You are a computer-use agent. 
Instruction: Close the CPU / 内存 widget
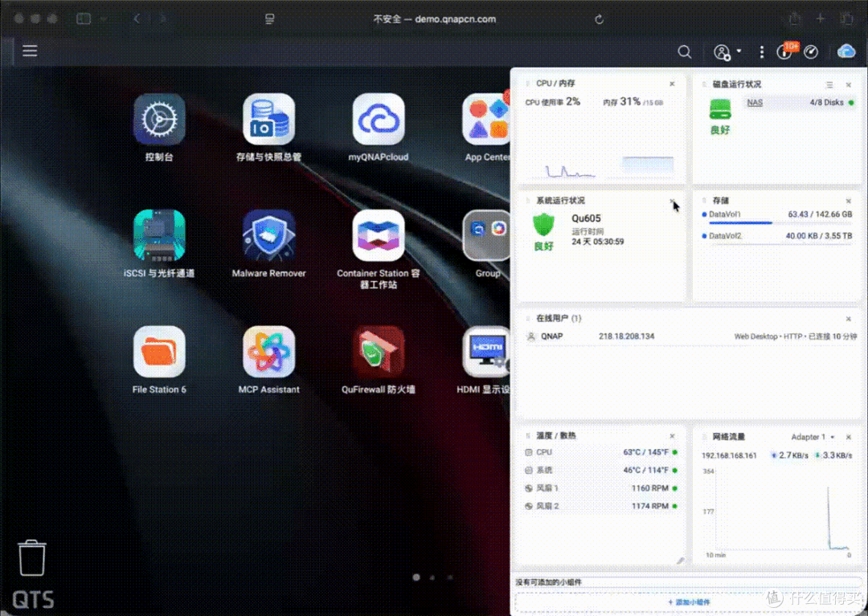coord(672,84)
